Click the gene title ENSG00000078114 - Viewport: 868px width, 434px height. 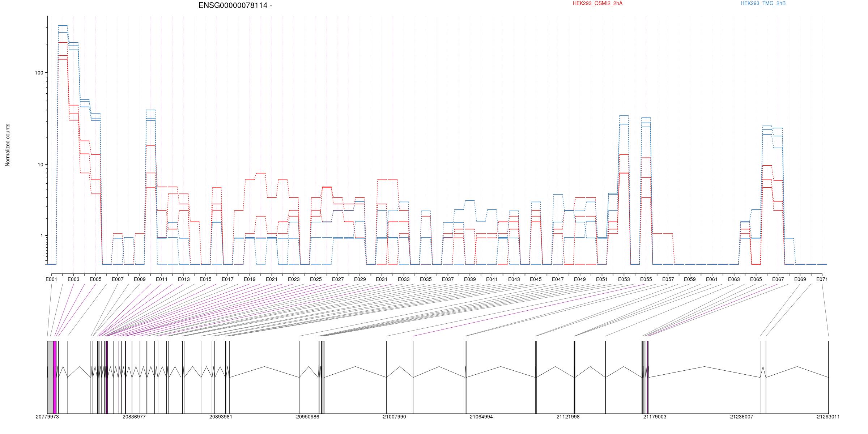pyautogui.click(x=235, y=5)
